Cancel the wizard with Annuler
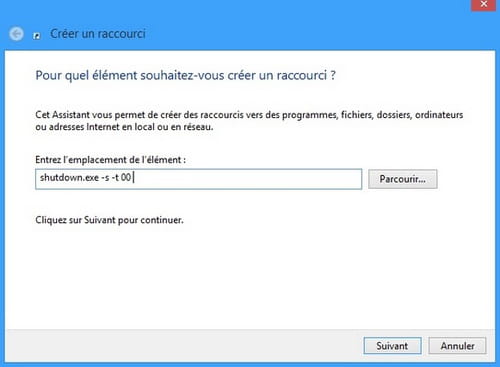 (x=457, y=346)
